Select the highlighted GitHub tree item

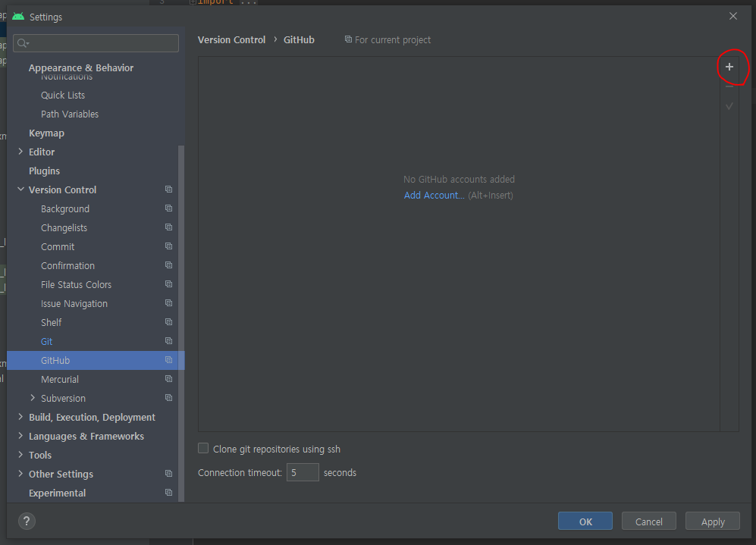point(96,361)
